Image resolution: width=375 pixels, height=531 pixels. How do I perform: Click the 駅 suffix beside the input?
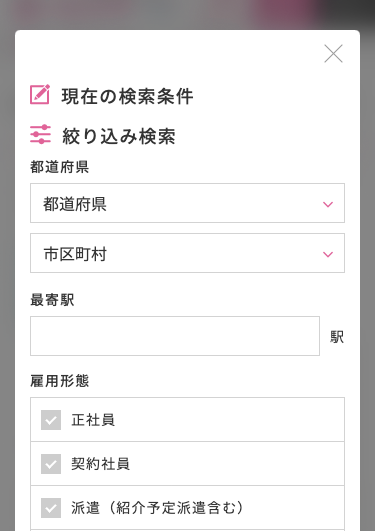(337, 337)
